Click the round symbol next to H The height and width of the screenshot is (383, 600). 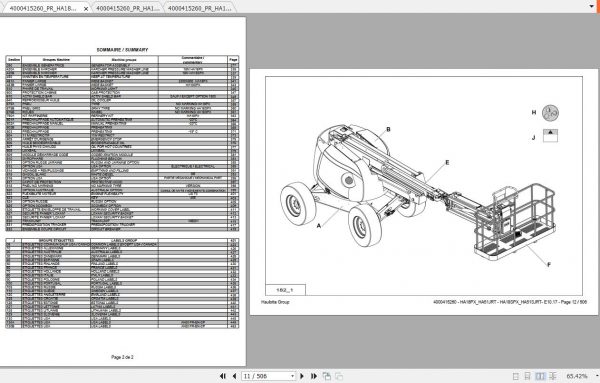550,113
